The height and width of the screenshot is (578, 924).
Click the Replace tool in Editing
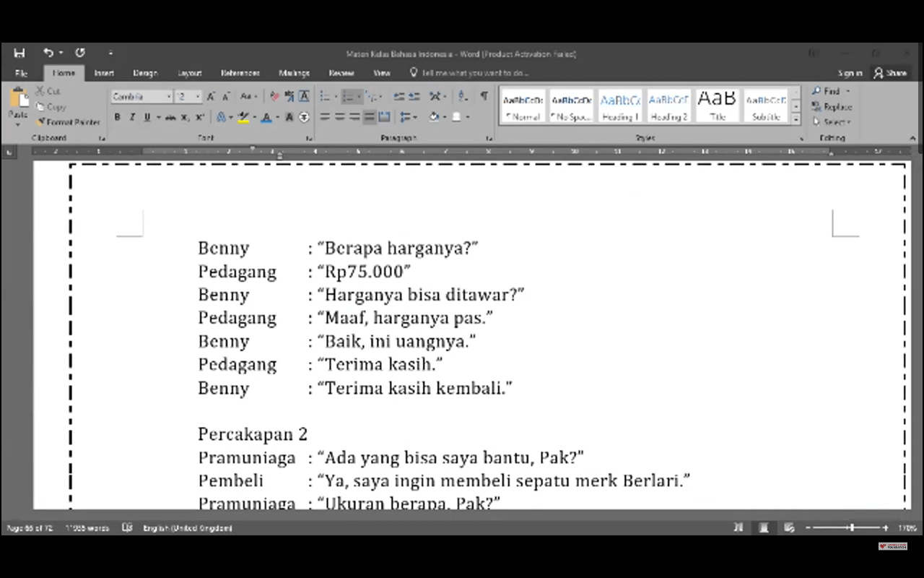click(832, 107)
